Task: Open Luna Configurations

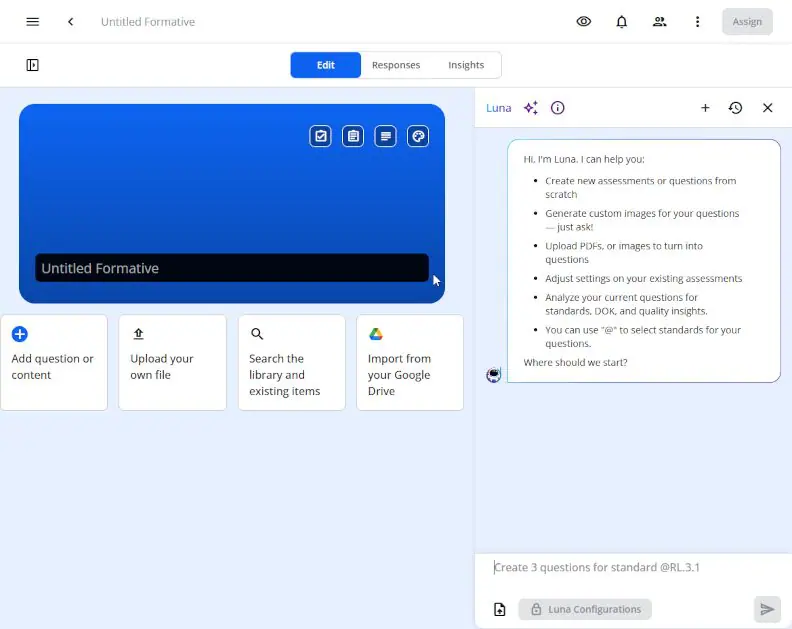Action: click(x=585, y=609)
